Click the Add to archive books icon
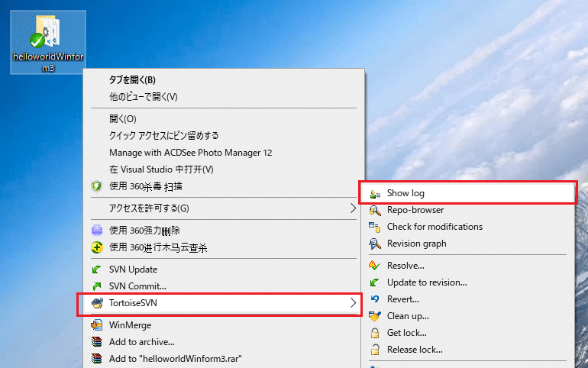This screenshot has width=588, height=368. tap(97, 342)
